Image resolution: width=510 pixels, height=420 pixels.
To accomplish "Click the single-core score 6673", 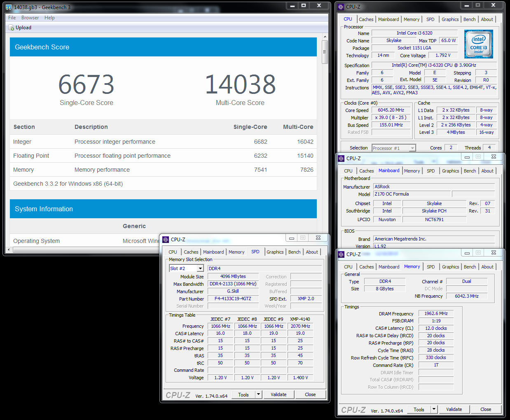I will click(x=86, y=84).
